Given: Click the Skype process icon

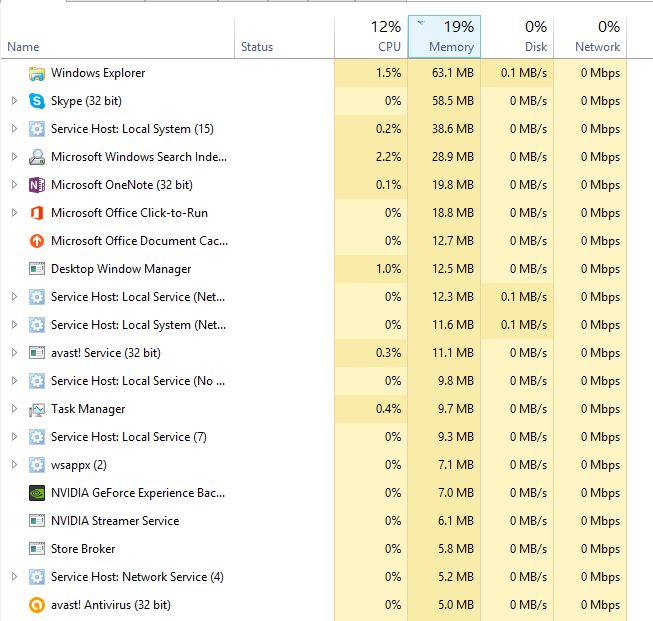Looking at the screenshot, I should [x=37, y=101].
